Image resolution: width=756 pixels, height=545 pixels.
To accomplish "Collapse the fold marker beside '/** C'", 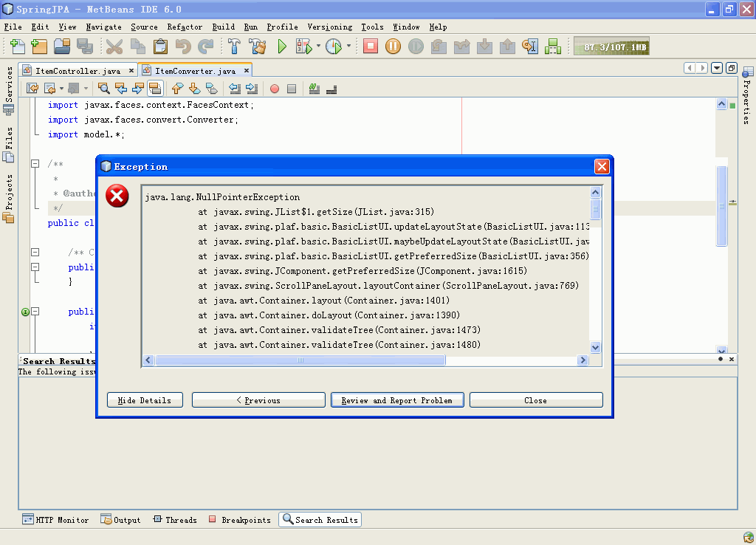I will 35,253.
